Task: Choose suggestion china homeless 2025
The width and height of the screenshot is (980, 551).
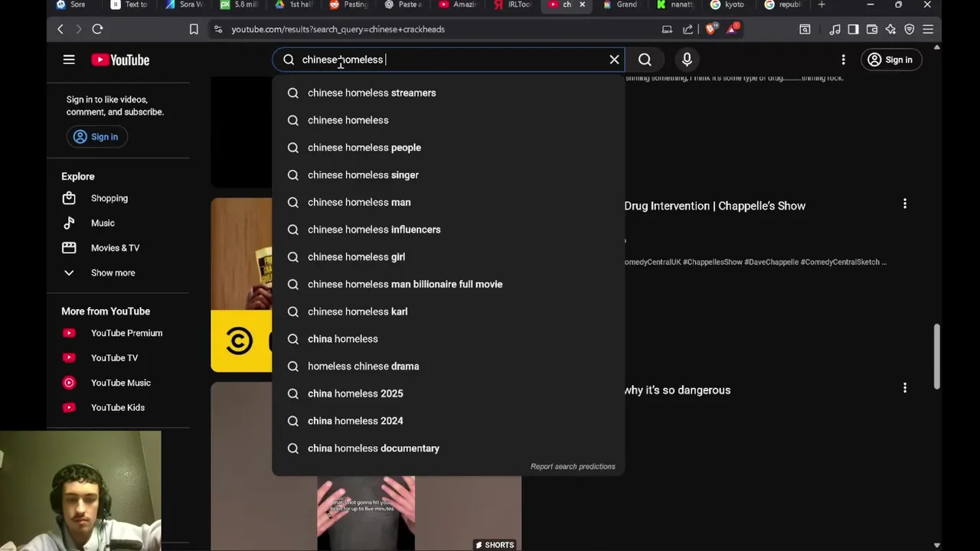Action: click(x=448, y=393)
